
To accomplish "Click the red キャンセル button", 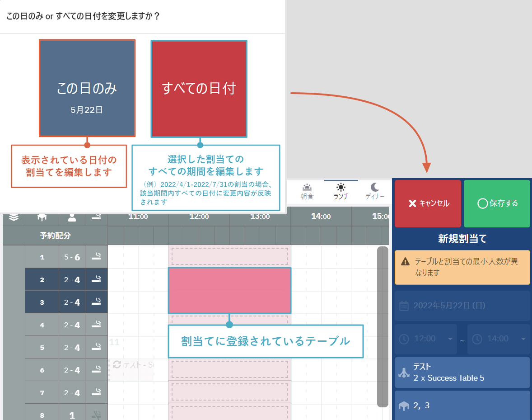I will pyautogui.click(x=428, y=203).
